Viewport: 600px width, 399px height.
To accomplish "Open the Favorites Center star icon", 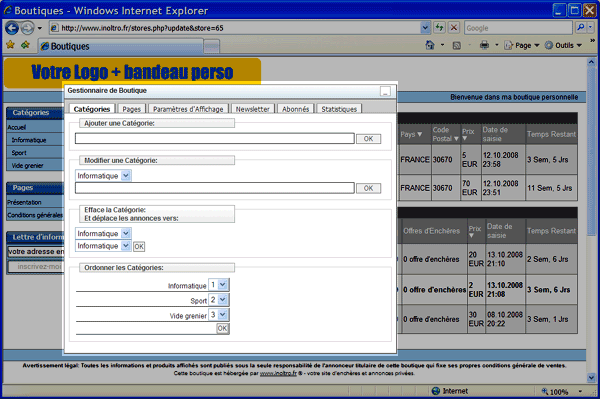I will (x=10, y=46).
